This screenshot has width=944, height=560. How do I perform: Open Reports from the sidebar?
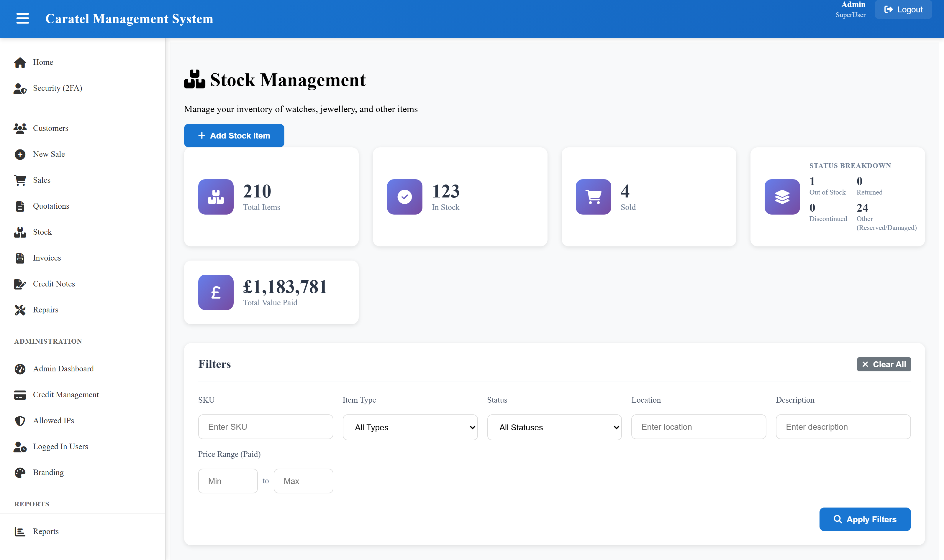pos(46,532)
